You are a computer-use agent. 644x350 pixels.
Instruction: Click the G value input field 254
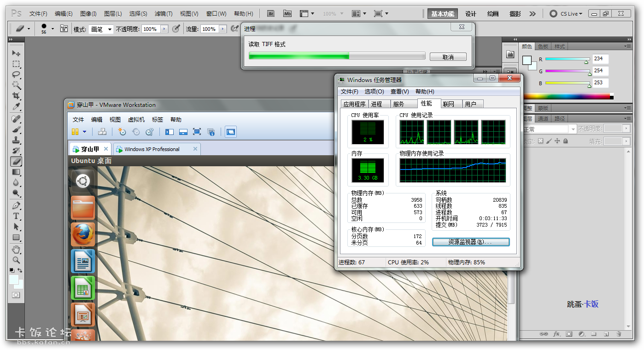601,71
